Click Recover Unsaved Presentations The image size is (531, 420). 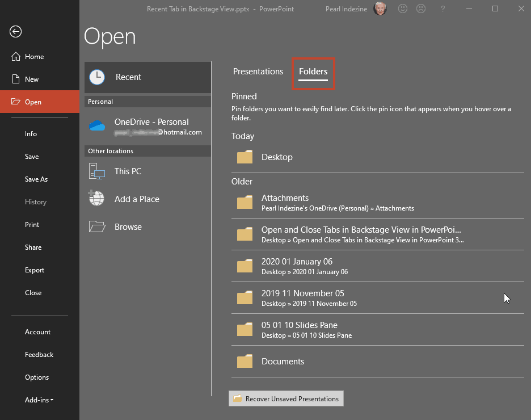(x=285, y=398)
